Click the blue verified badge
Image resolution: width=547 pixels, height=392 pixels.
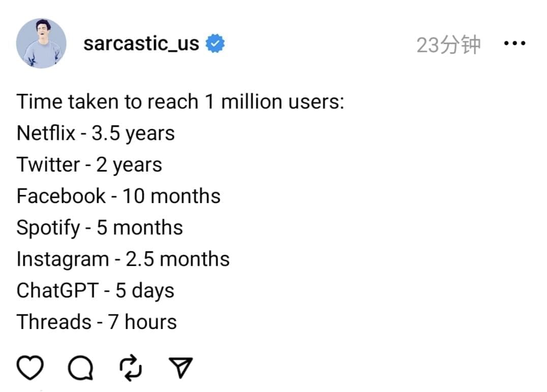(x=215, y=44)
